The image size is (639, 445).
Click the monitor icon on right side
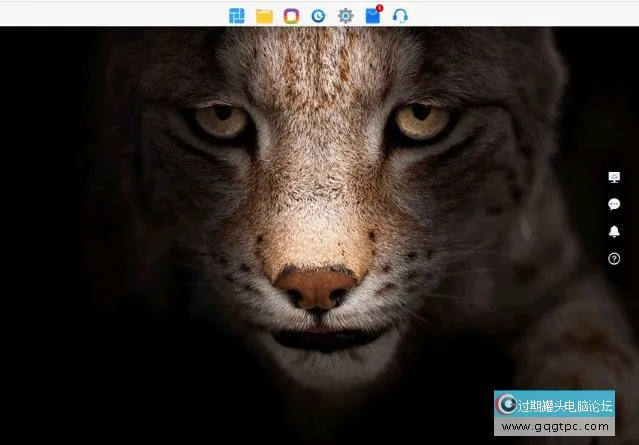614,177
